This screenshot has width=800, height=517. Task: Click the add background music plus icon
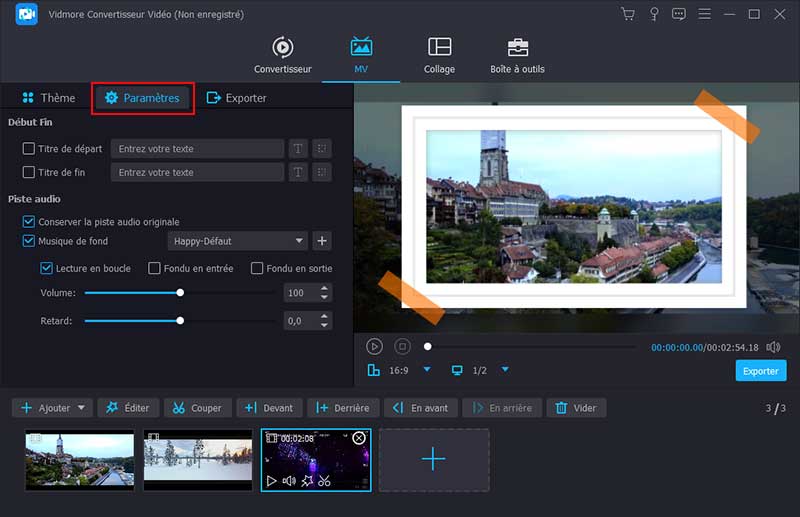322,241
